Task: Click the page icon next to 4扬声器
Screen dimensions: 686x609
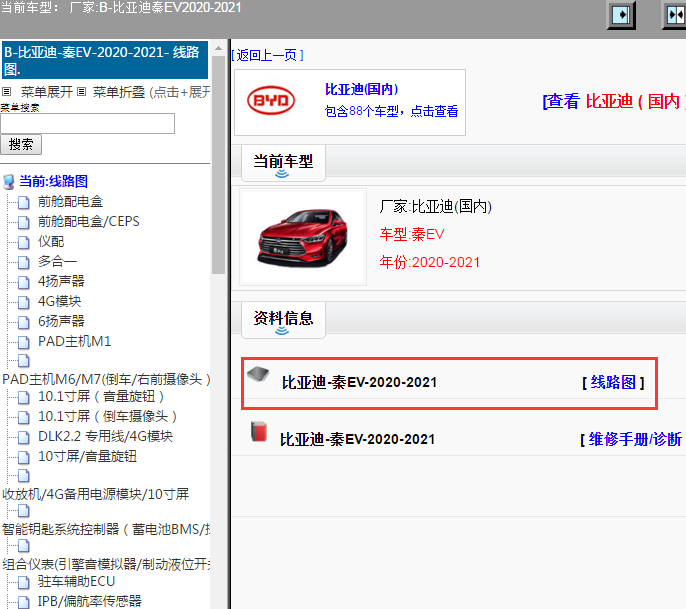Action: click(24, 282)
